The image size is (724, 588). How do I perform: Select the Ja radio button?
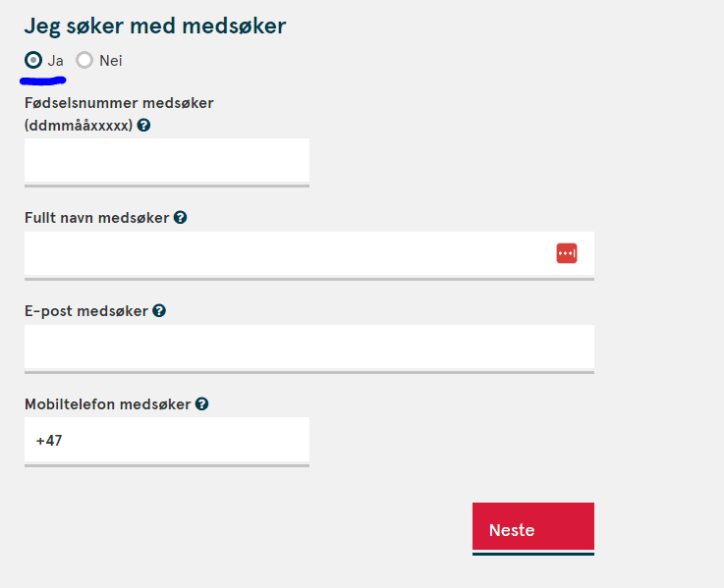(x=33, y=61)
